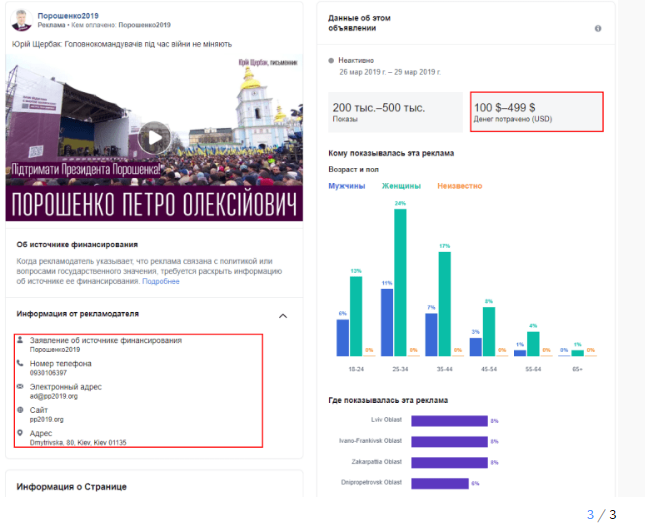The height and width of the screenshot is (524, 645).
Task: Collapse the 'Информация от рекламодателя' section
Action: coord(282,315)
